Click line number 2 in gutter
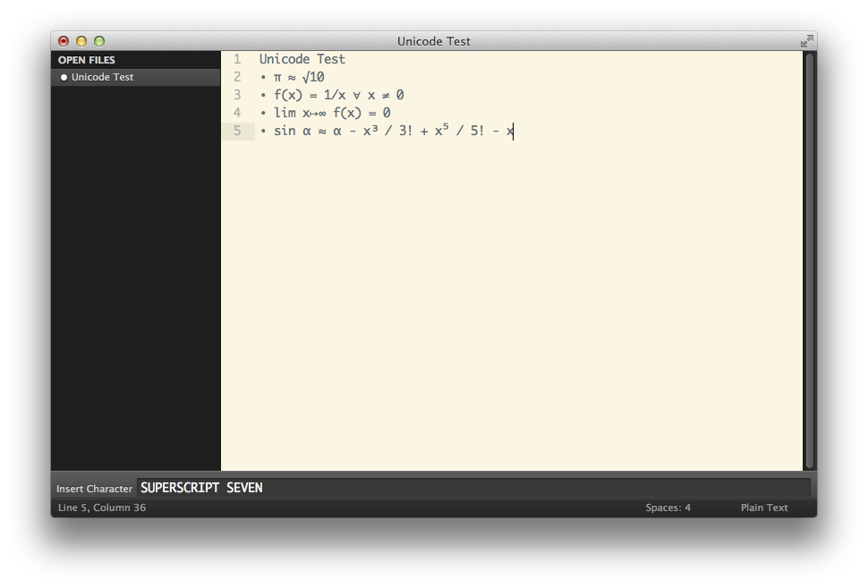Screen dimensions: 868x588 237,77
